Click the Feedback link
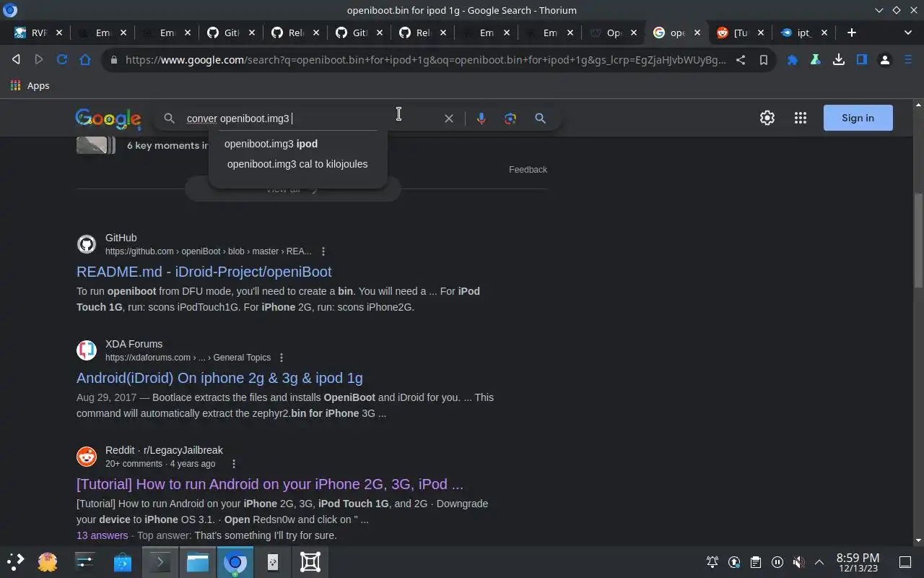This screenshot has height=578, width=924. click(x=528, y=170)
